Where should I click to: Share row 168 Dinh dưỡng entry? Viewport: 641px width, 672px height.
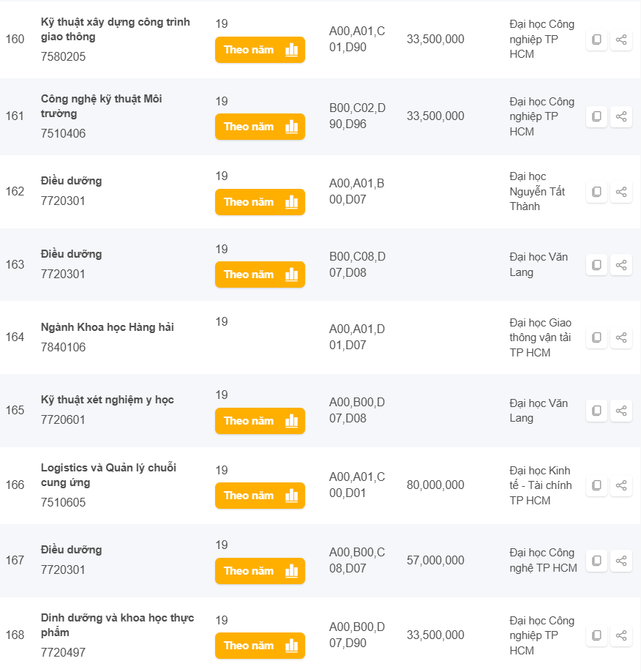coord(621,635)
